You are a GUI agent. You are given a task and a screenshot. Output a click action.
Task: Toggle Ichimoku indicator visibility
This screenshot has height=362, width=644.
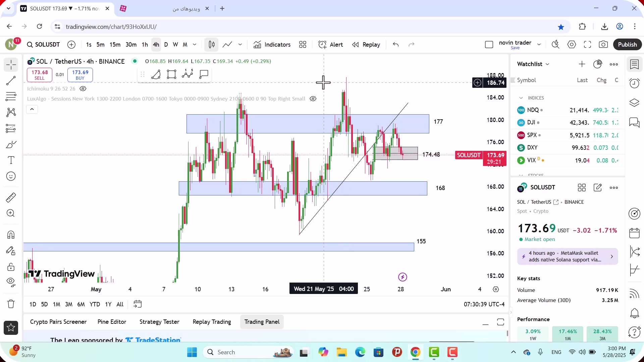pyautogui.click(x=83, y=89)
